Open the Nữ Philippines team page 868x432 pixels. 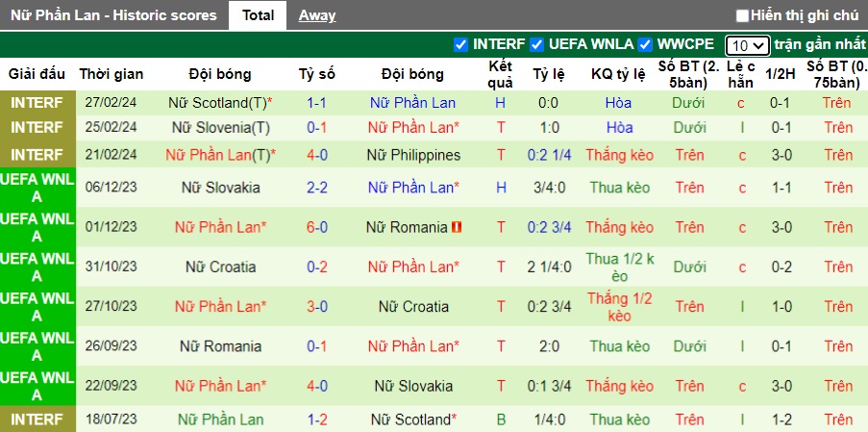[412, 155]
